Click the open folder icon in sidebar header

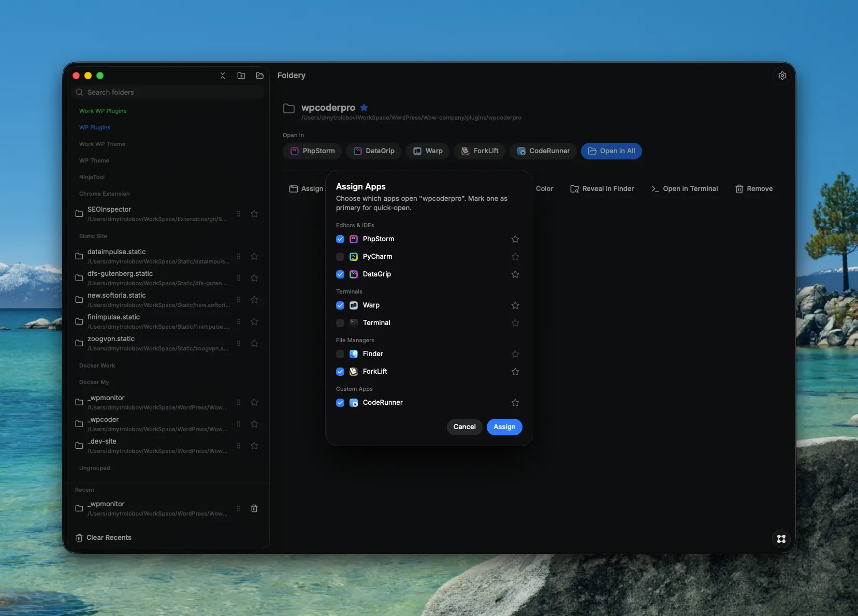click(260, 76)
